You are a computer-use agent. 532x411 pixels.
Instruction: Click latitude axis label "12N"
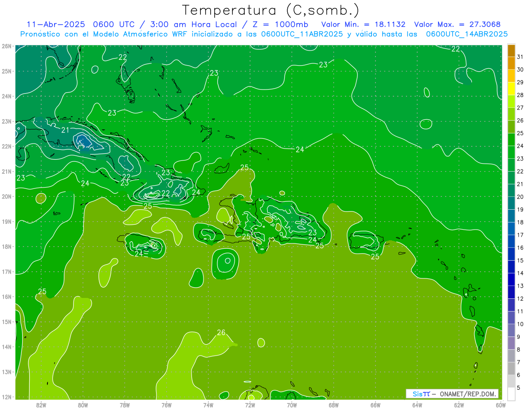click(7, 397)
